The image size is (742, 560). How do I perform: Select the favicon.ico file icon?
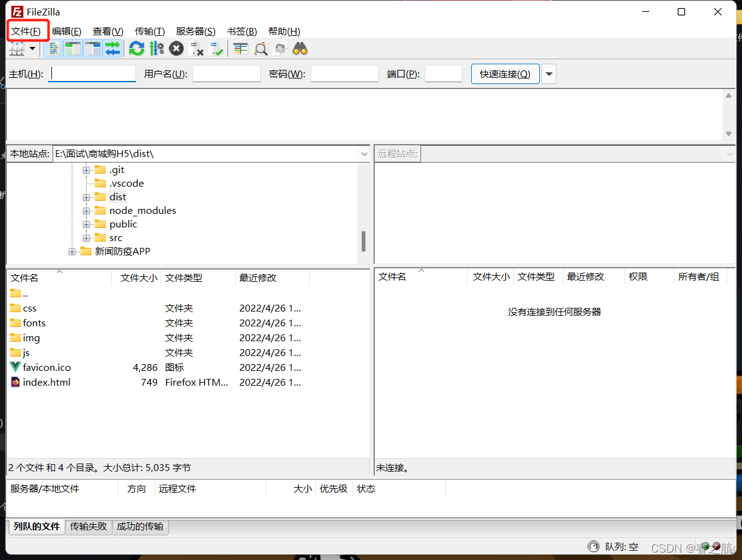click(15, 367)
